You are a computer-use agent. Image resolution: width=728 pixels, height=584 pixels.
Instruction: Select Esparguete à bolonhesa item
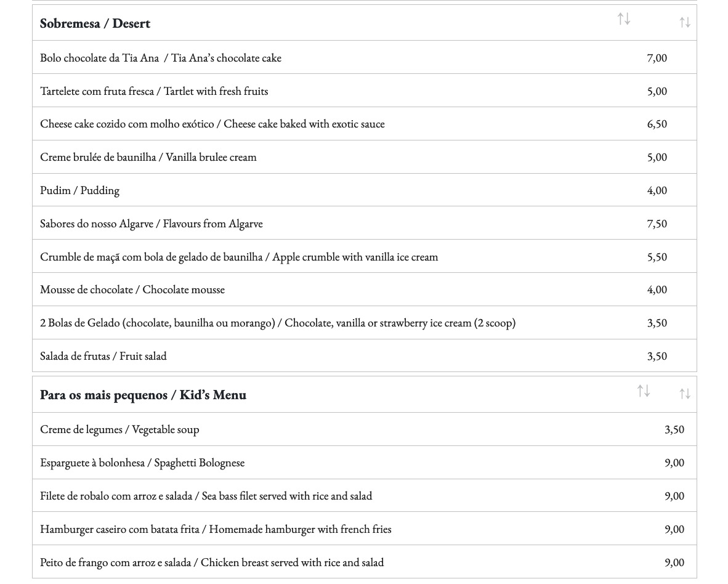click(142, 463)
